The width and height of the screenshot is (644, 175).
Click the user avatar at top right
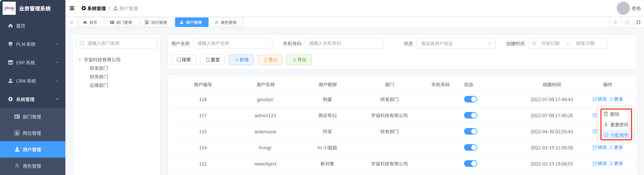(x=623, y=8)
